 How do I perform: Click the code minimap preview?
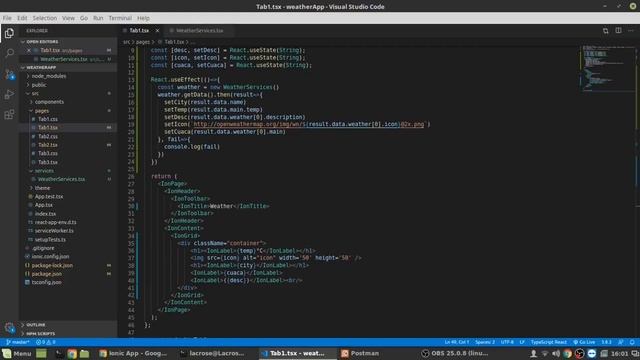[608, 68]
